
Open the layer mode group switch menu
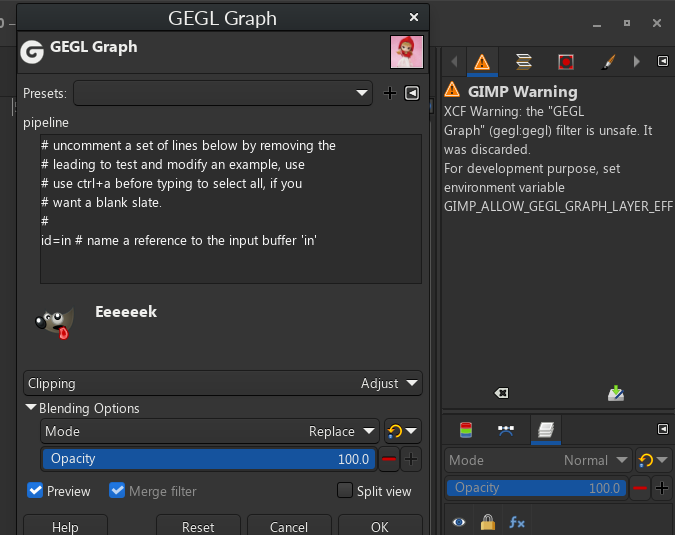[x=653, y=460]
